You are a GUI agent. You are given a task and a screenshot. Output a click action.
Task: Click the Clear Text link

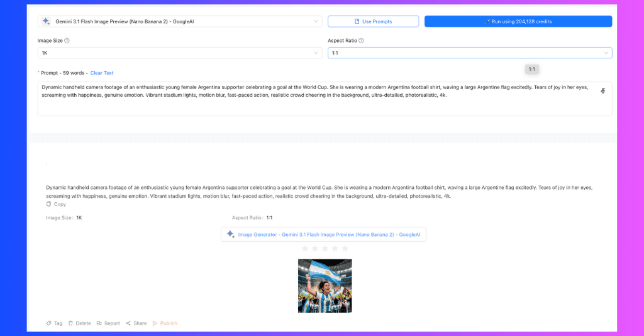(102, 73)
